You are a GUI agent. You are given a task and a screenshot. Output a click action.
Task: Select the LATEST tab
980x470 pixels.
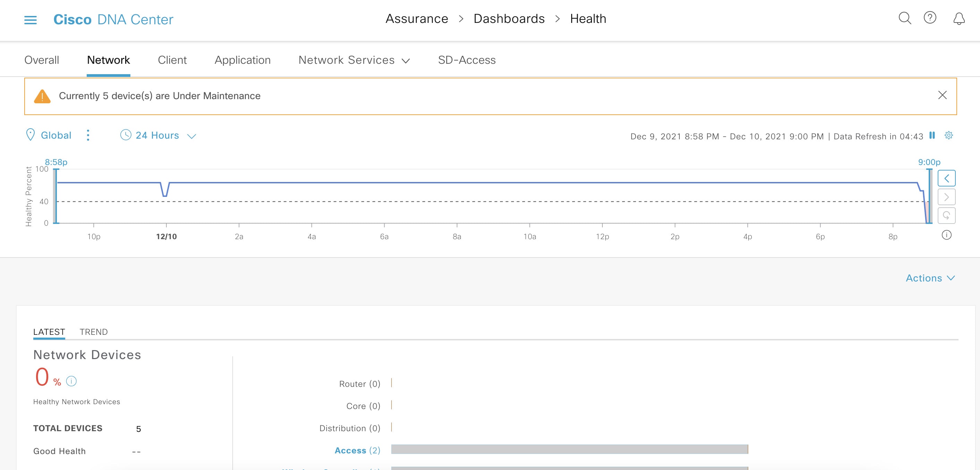click(x=49, y=332)
